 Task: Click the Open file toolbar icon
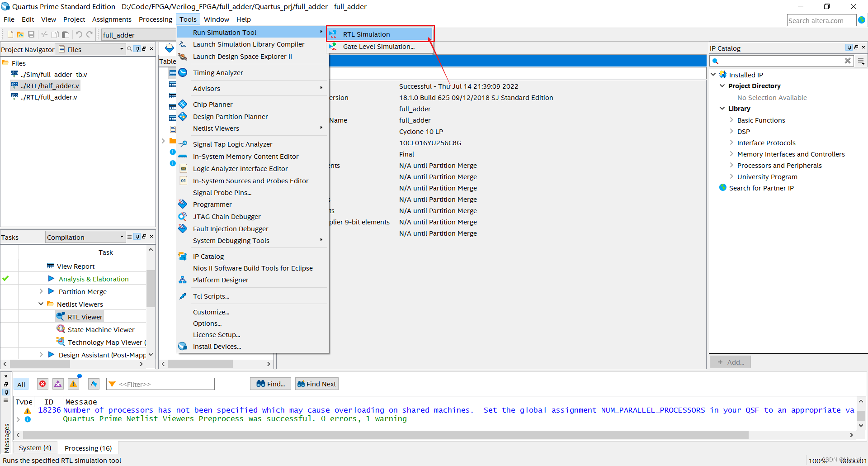pos(20,34)
